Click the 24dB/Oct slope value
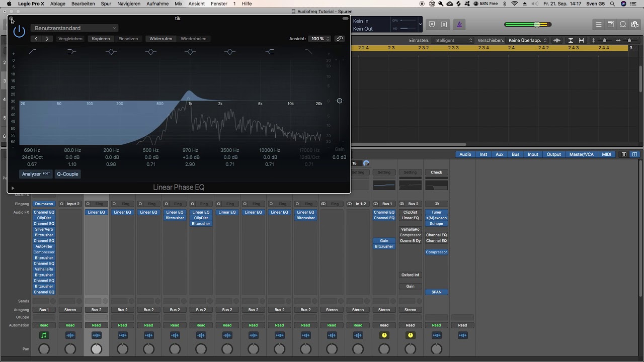Screen dimensions: 644x362 pyautogui.click(x=32, y=157)
